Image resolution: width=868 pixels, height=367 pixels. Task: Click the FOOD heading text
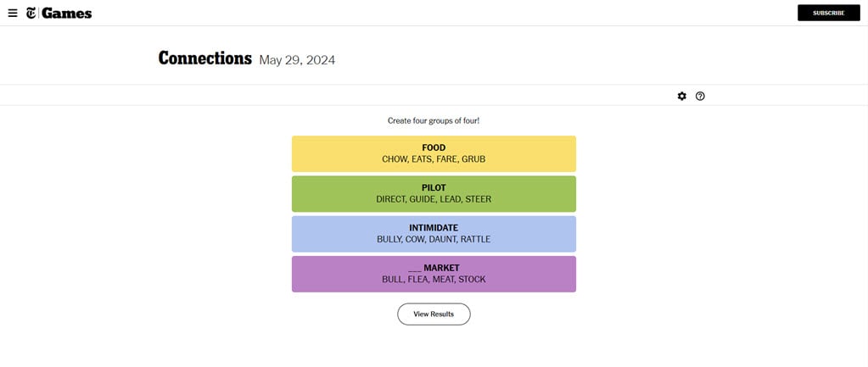click(x=434, y=147)
